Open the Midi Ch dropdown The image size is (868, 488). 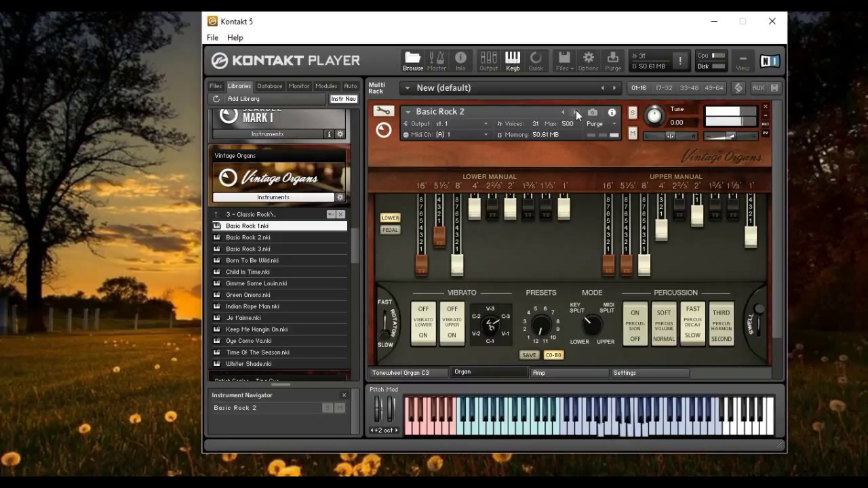pos(486,135)
